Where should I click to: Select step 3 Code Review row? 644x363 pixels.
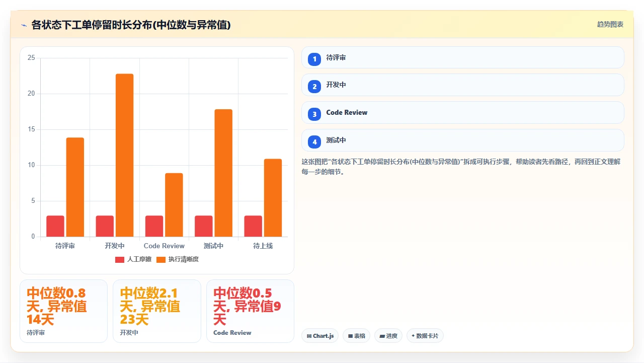pos(463,113)
